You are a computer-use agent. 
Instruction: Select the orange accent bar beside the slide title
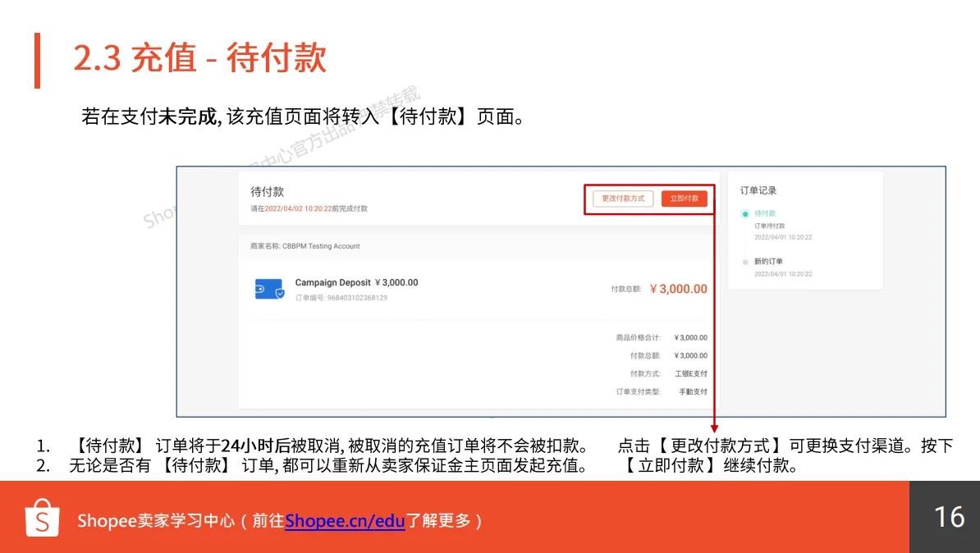click(38, 58)
